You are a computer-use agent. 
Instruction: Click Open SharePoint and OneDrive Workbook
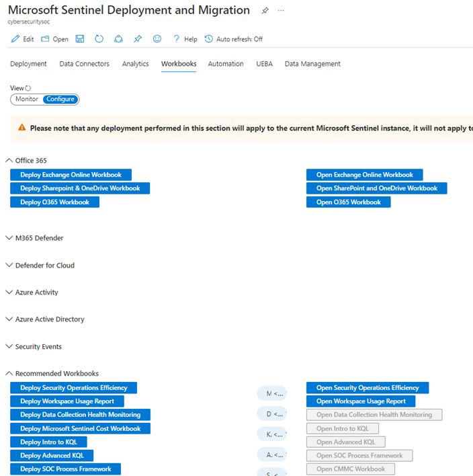pos(377,188)
